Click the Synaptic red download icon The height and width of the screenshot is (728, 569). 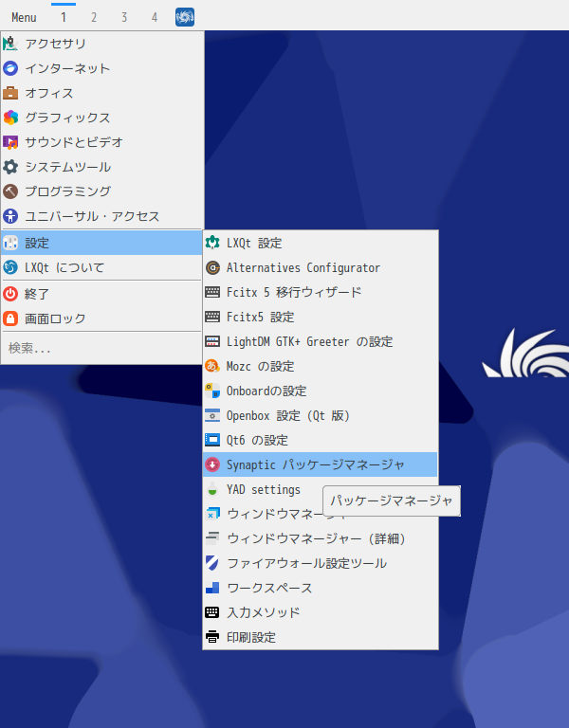[x=212, y=464]
